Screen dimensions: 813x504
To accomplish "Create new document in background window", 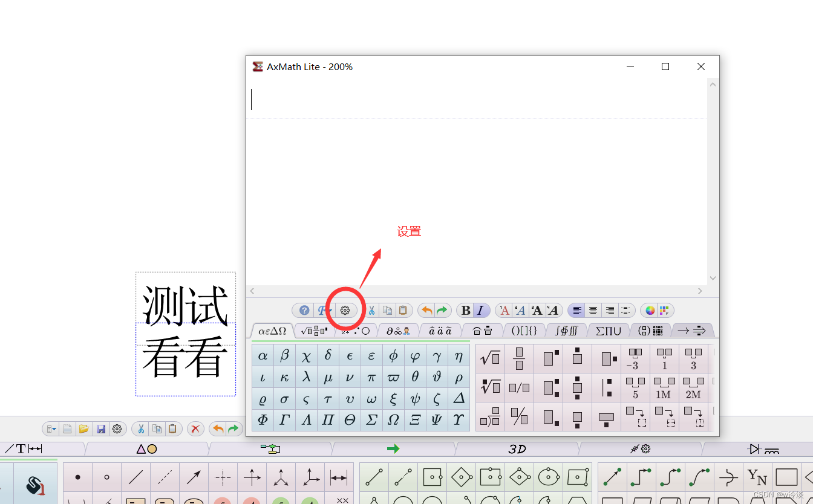I will 68,429.
